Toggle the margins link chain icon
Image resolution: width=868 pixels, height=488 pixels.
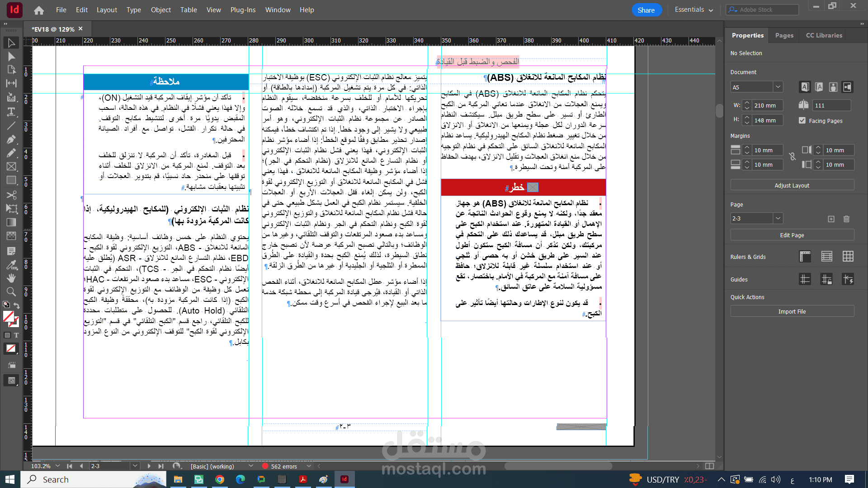point(793,157)
